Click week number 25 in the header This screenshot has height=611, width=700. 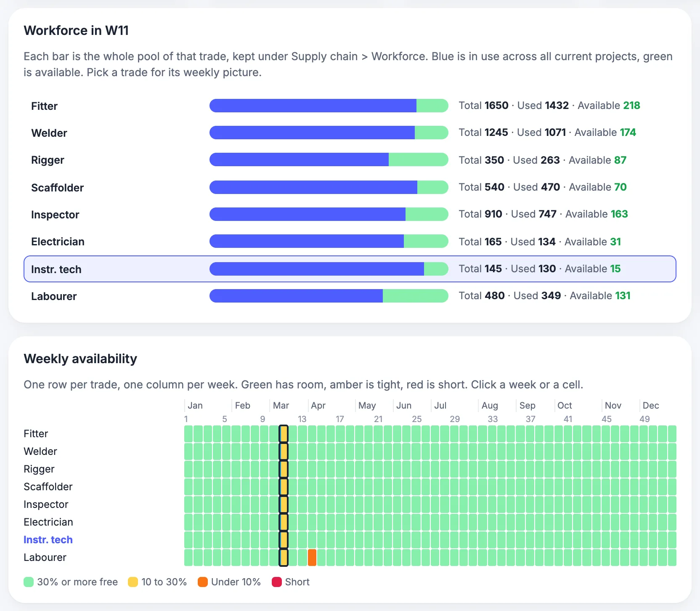click(x=417, y=419)
